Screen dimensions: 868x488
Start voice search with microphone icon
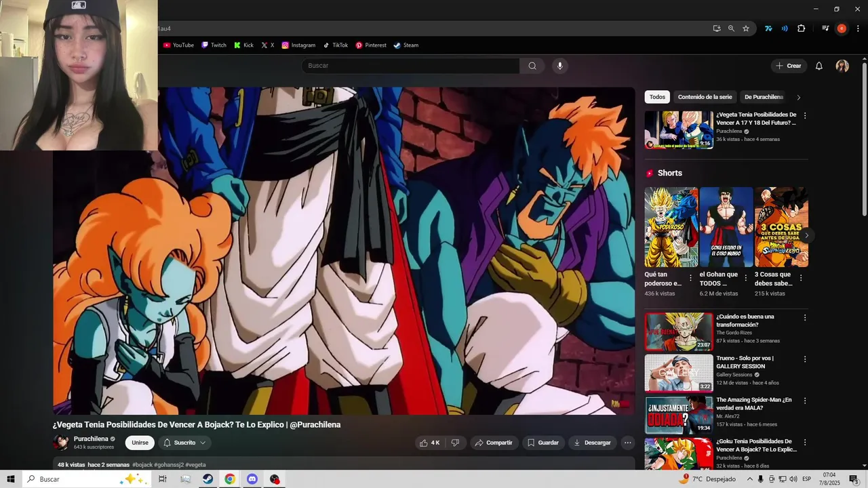(x=559, y=66)
